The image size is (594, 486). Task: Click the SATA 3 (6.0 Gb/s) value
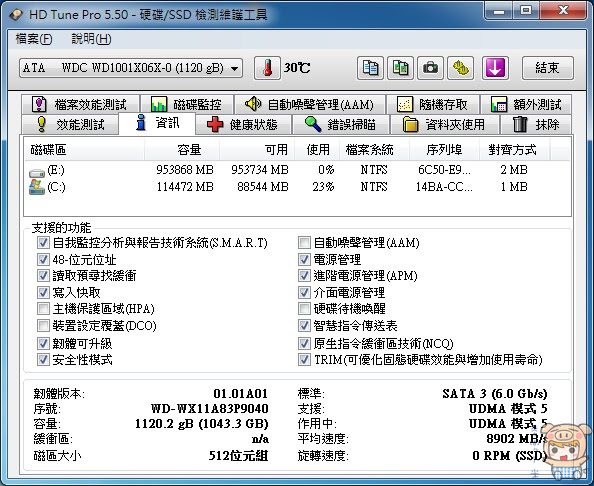click(495, 394)
